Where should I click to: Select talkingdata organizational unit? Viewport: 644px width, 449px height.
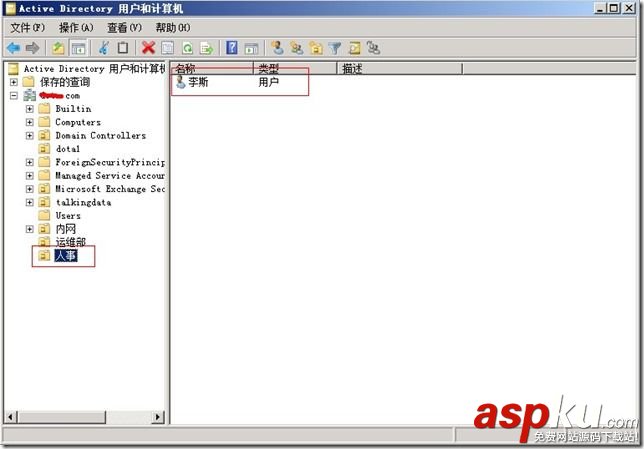83,203
